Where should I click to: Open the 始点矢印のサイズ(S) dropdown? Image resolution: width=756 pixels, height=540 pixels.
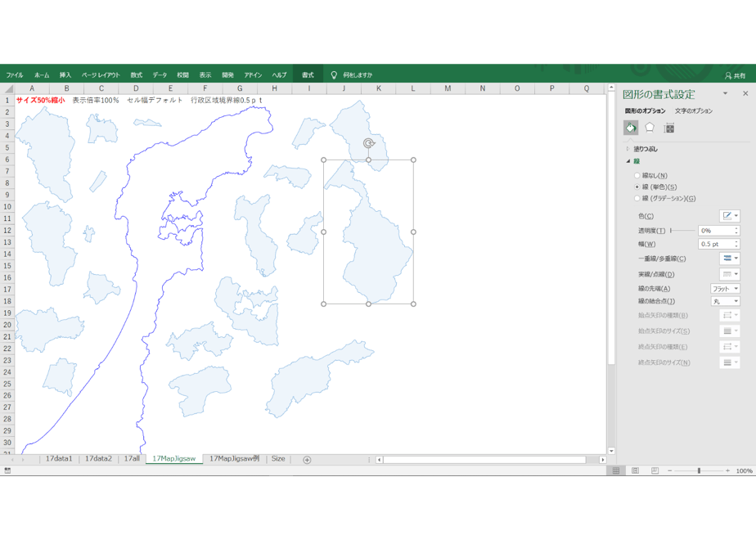[730, 331]
